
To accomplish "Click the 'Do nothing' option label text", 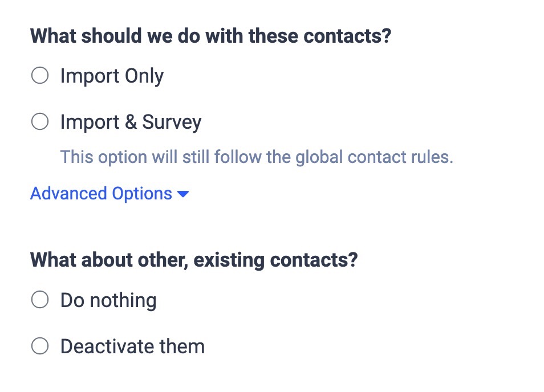I will point(108,300).
